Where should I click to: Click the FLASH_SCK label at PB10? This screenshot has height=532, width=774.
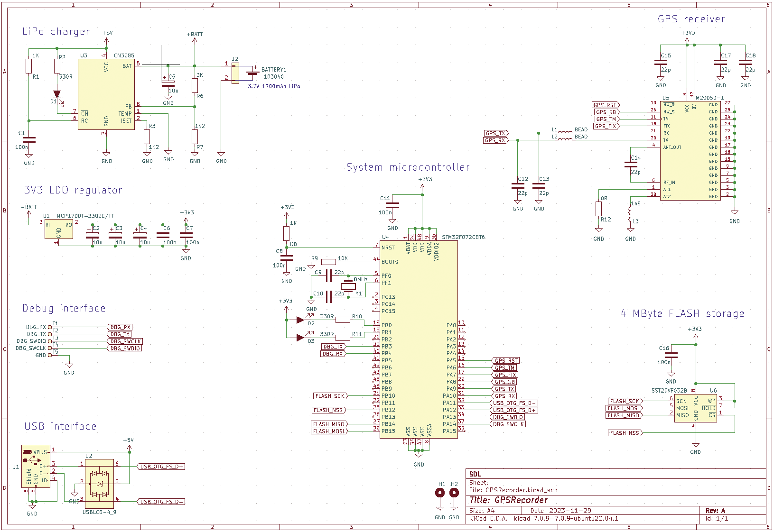tap(331, 396)
